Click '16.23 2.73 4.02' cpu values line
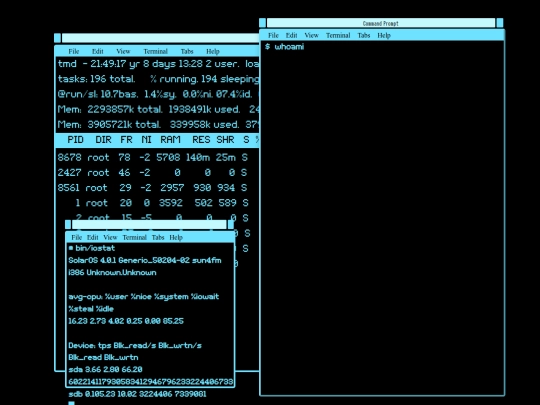540x405 pixels. click(126, 321)
